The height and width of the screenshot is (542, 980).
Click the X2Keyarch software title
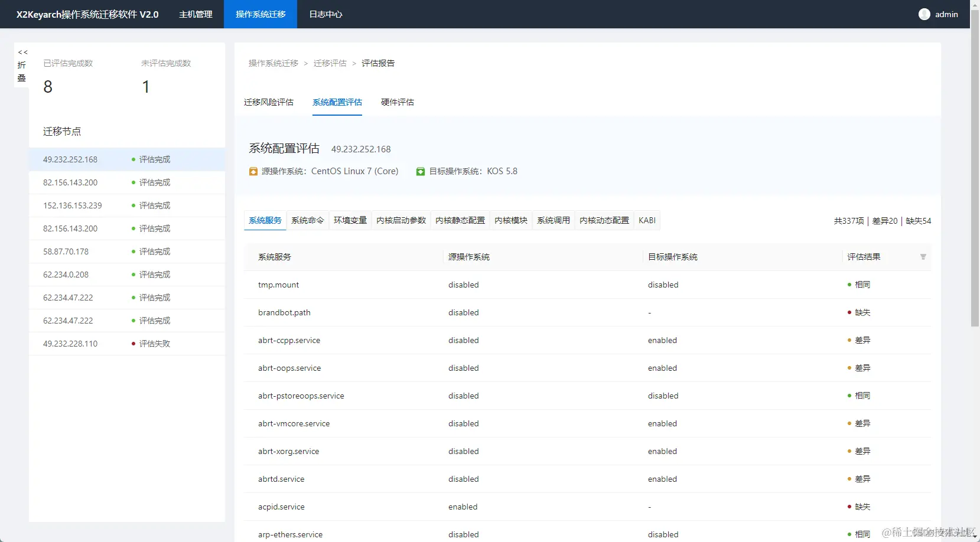pyautogui.click(x=87, y=14)
